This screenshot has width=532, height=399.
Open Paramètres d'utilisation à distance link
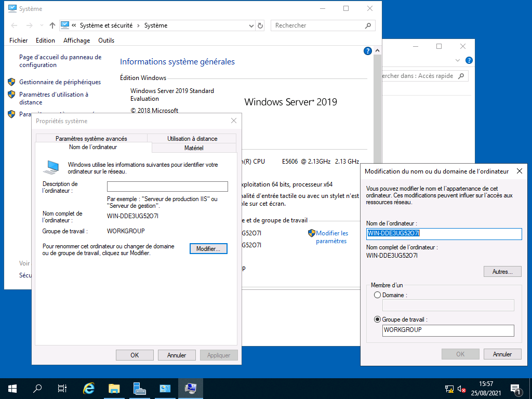point(54,98)
